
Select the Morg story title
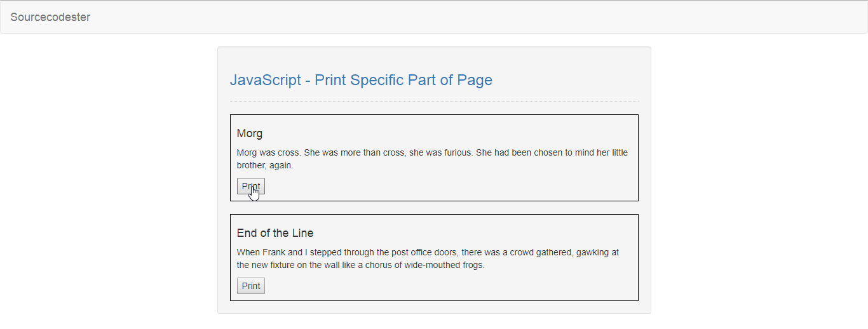coord(250,133)
